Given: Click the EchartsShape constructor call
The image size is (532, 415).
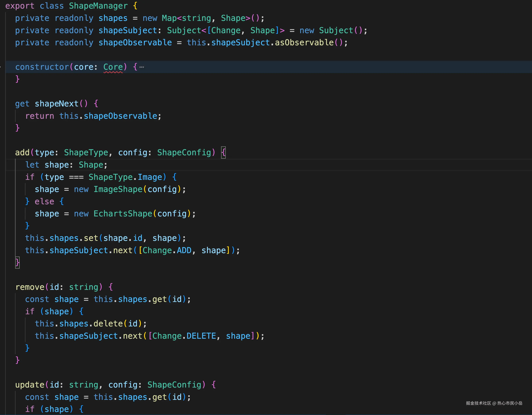Looking at the screenshot, I should point(123,214).
